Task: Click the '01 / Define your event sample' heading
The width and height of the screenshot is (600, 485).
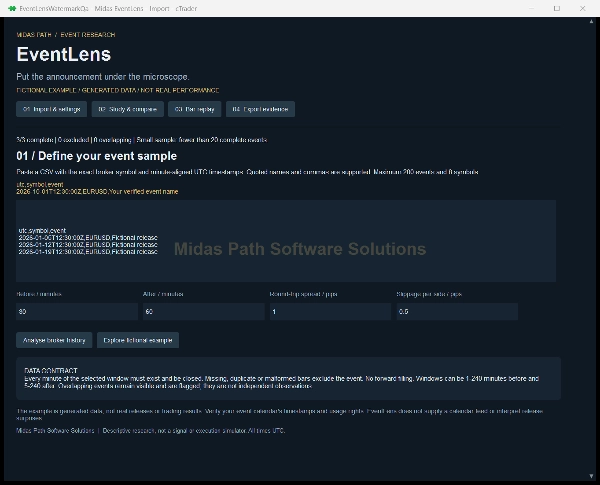Action: [96, 156]
